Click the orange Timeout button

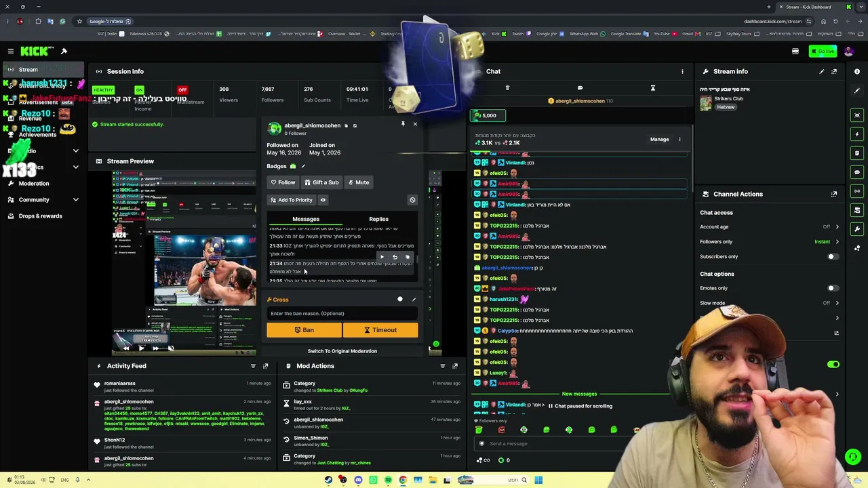pos(380,330)
